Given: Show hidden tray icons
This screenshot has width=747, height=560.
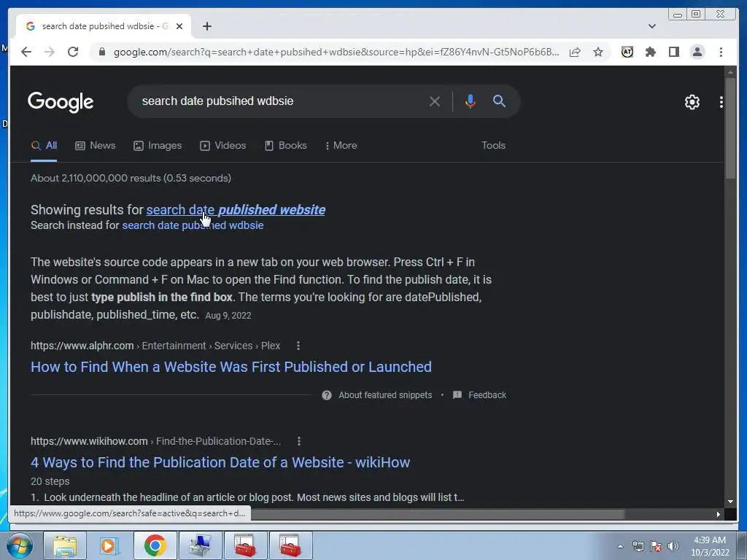Looking at the screenshot, I should pyautogui.click(x=620, y=546).
